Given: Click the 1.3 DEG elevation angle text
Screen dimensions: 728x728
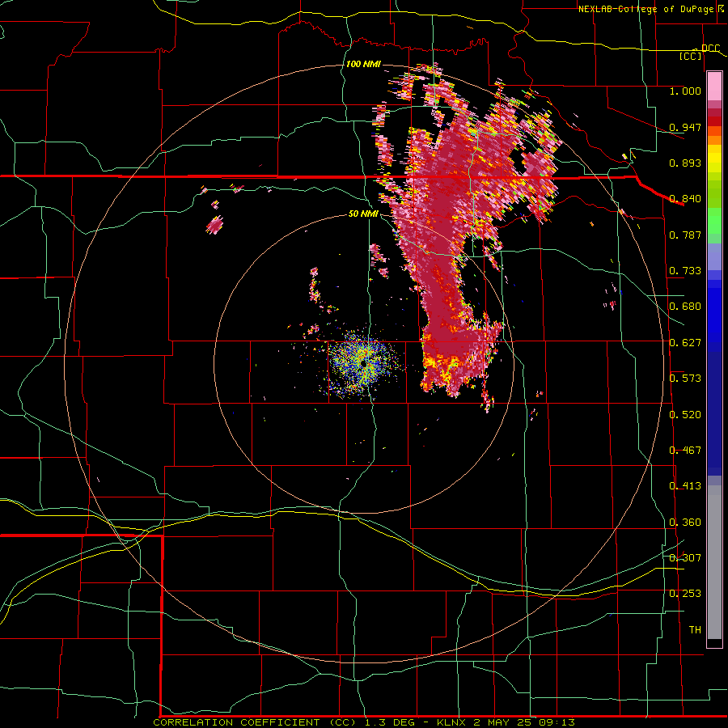Looking at the screenshot, I should (395, 722).
